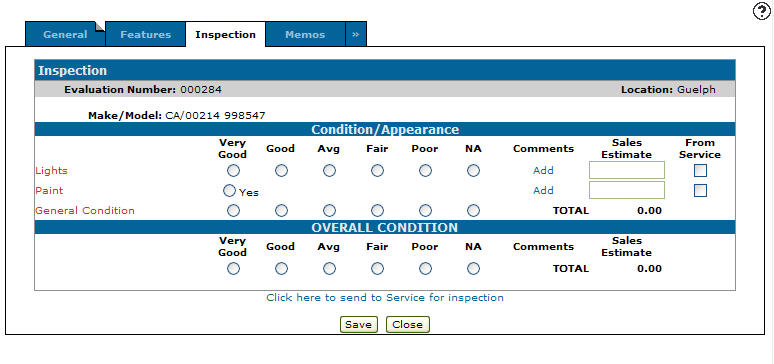774x364 pixels.
Task: Choose Good for Overall Condition
Action: 281,269
